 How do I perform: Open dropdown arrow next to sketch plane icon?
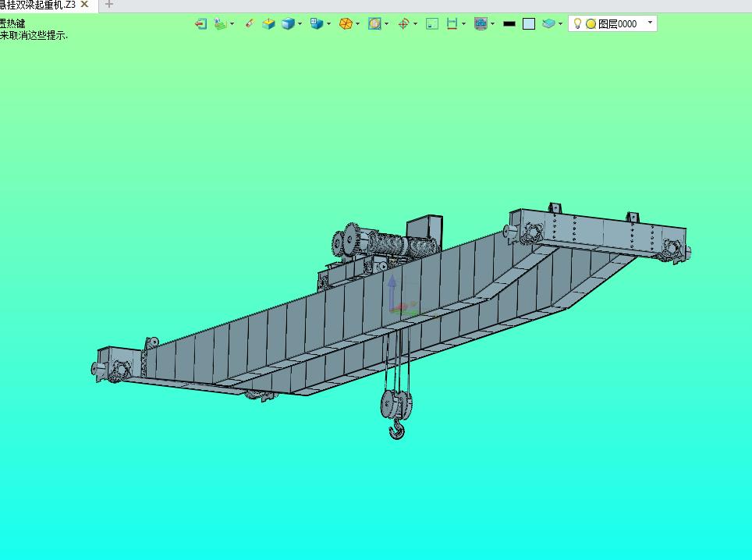point(232,23)
